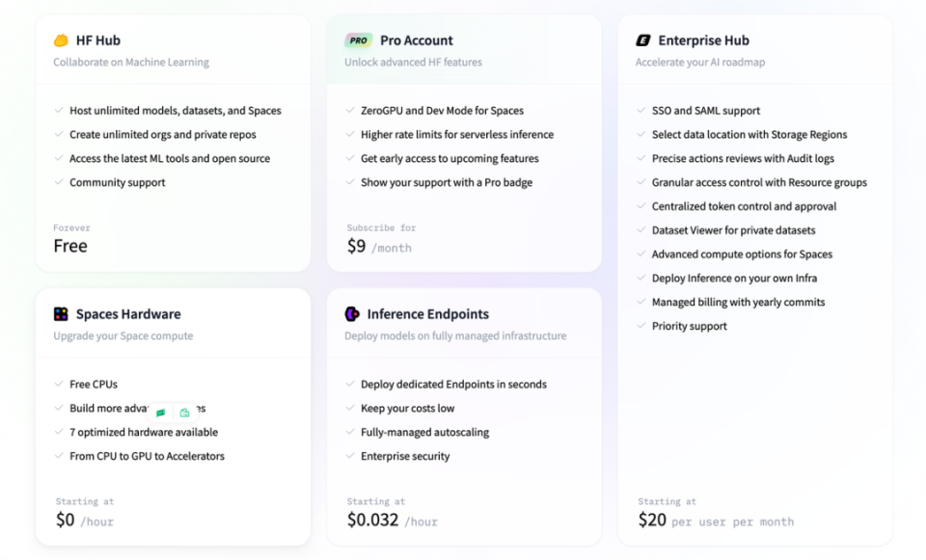Open the Inference Endpoints heading
The height and width of the screenshot is (560, 926).
(427, 314)
